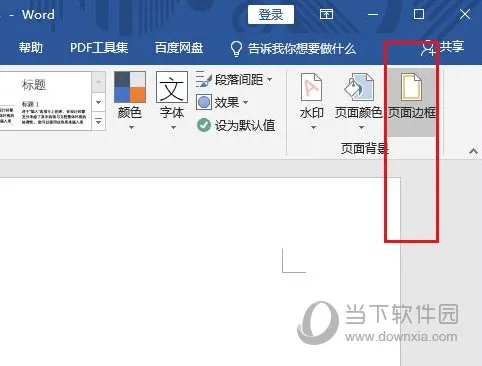The height and width of the screenshot is (366, 482).
Task: Click the Tell me (告诉我你想要做什么) box
Action: (x=293, y=49)
